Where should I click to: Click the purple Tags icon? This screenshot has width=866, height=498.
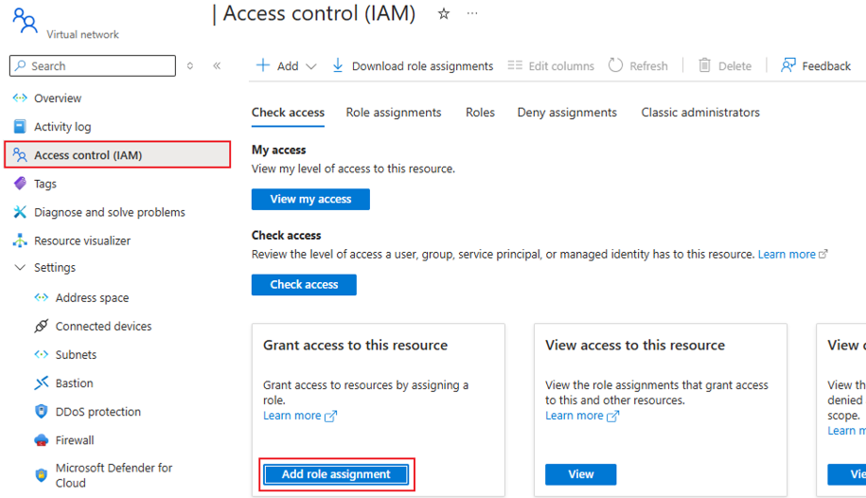click(x=20, y=183)
